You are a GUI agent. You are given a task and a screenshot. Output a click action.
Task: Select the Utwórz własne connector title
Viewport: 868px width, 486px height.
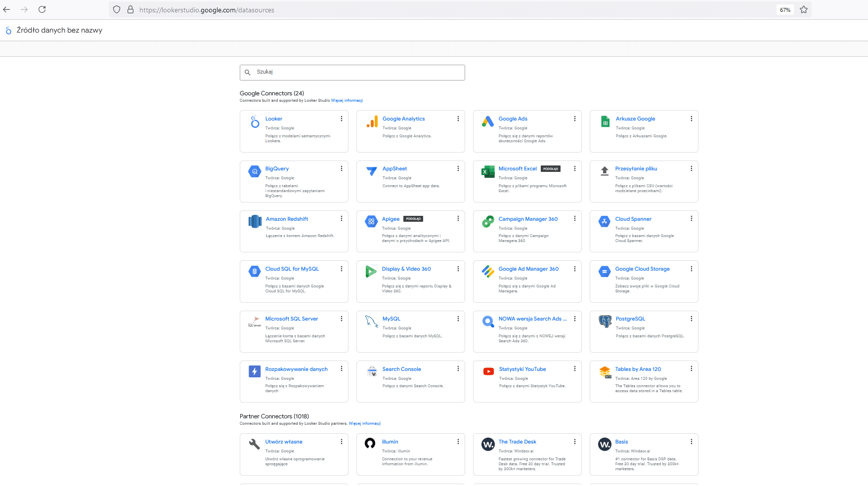[x=284, y=442]
